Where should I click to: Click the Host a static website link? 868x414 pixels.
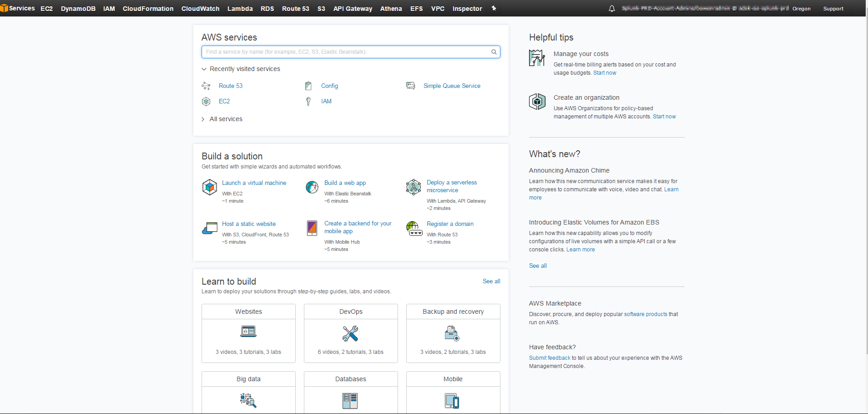coord(249,224)
